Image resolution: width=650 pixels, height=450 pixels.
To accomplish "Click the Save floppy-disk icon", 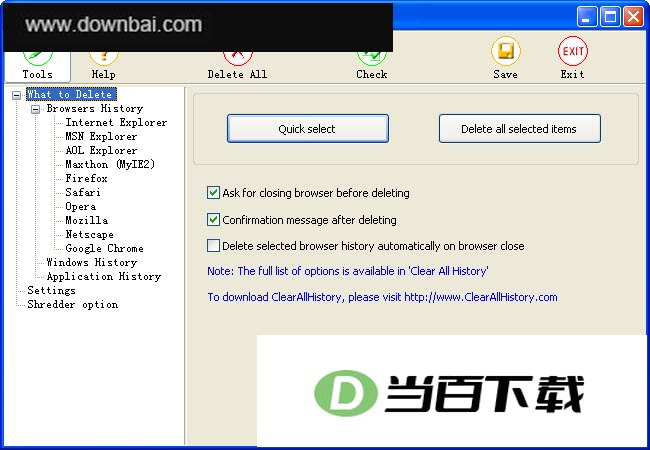I will tap(505, 51).
